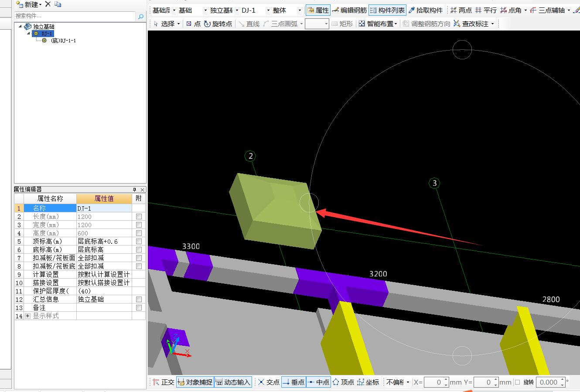This screenshot has width=580, height=392.
Task: Choose the 点 point drawing tool
Action: pos(193,24)
